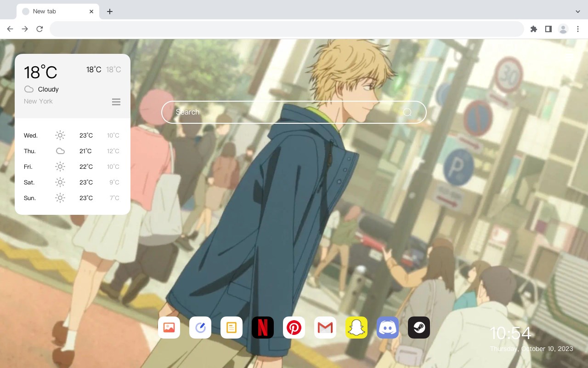This screenshot has width=588, height=368.
Task: Click Saturday's 9°C low temperature
Action: click(x=114, y=183)
